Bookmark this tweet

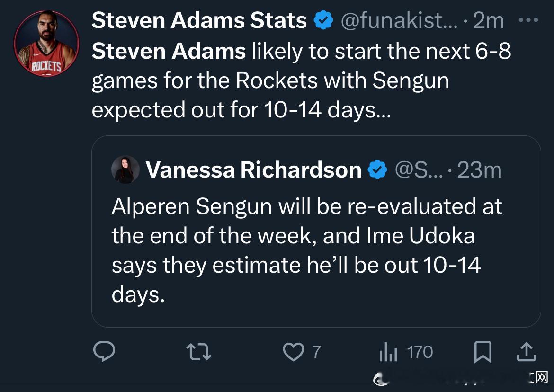pyautogui.click(x=483, y=352)
